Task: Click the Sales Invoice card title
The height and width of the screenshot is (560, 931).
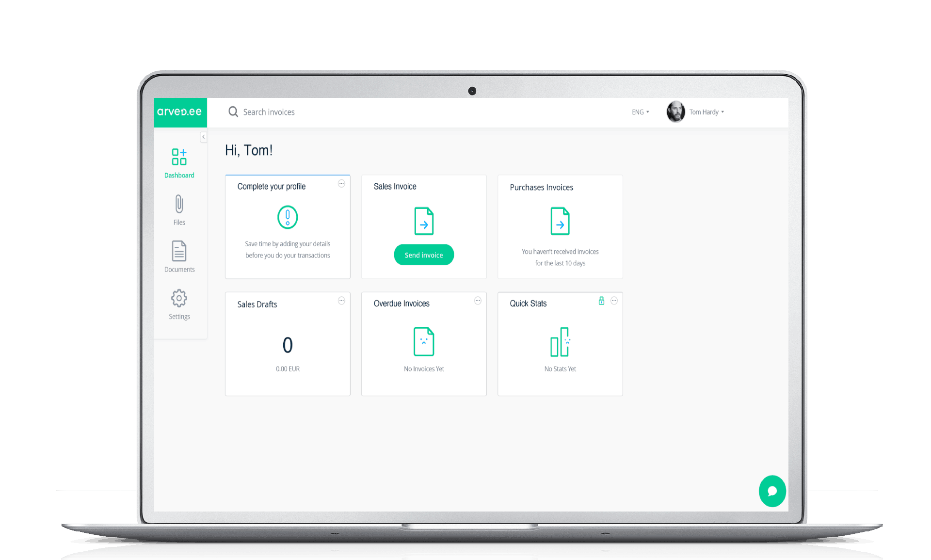Action: coord(395,186)
